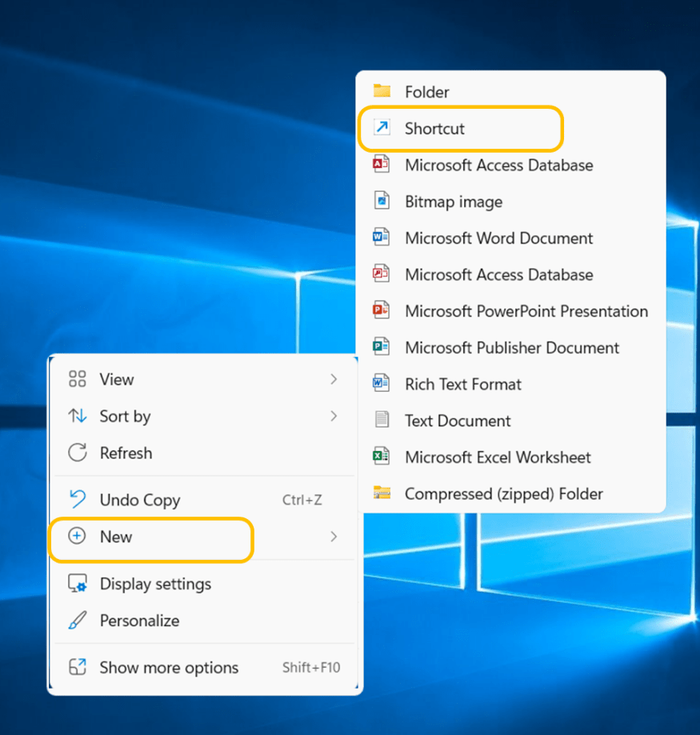Select Undo Copy from the menu

pyautogui.click(x=138, y=499)
